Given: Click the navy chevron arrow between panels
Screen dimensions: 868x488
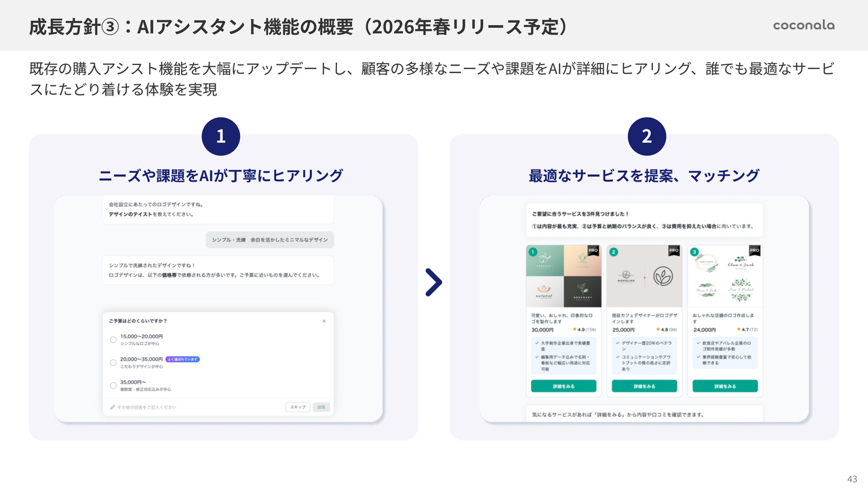Looking at the screenshot, I should tap(434, 283).
